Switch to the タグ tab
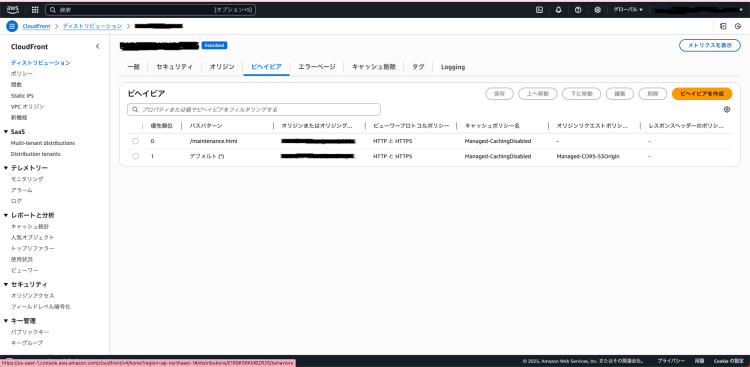Viewport: 750px width, 367px height. click(x=419, y=67)
